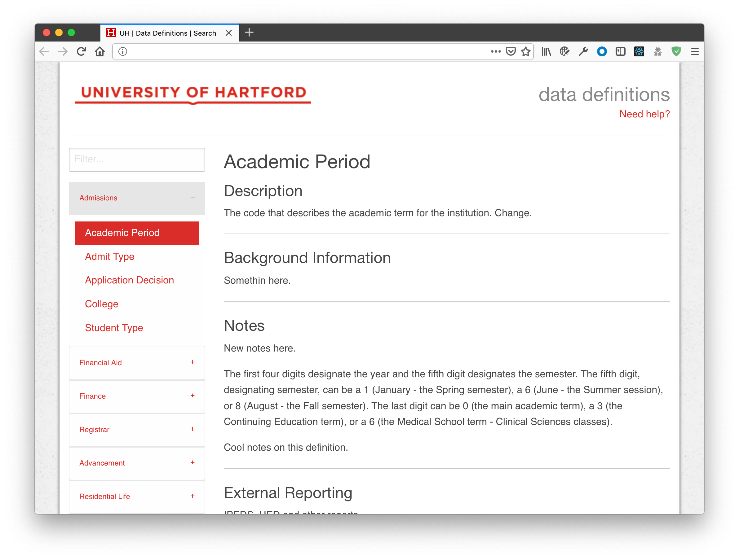Screen dimensions: 739x560
Task: Click the Background Information heading
Action: [x=308, y=258]
